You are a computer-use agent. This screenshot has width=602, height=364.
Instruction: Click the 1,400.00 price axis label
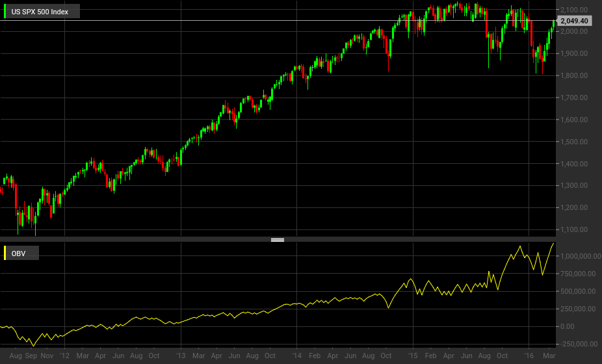click(x=574, y=164)
